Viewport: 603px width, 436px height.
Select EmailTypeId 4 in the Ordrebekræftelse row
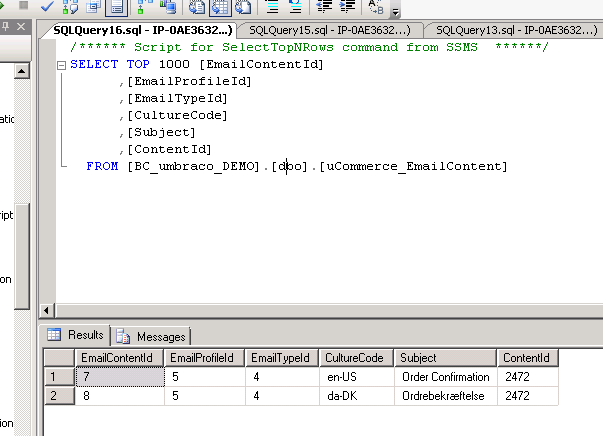tap(282, 396)
